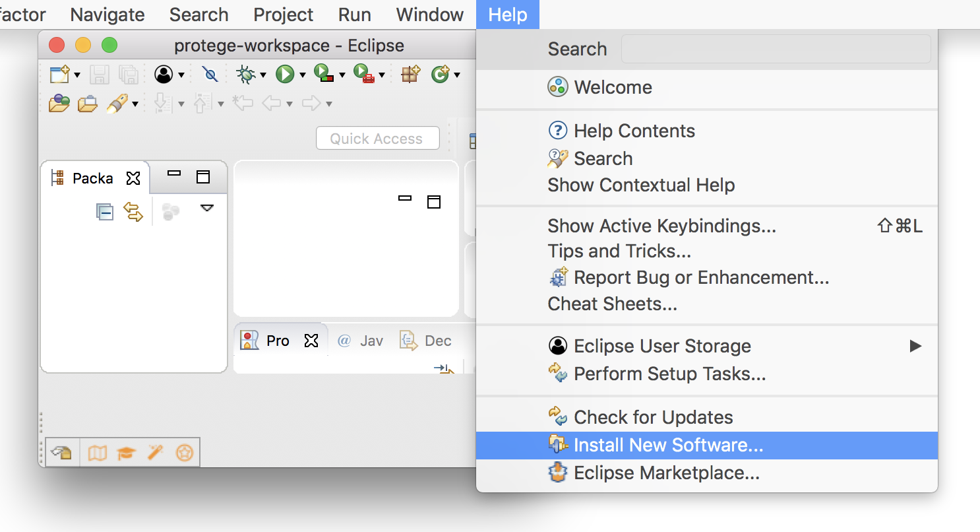Close the Package Explorer tab
The width and height of the screenshot is (980, 532).
pos(133,178)
